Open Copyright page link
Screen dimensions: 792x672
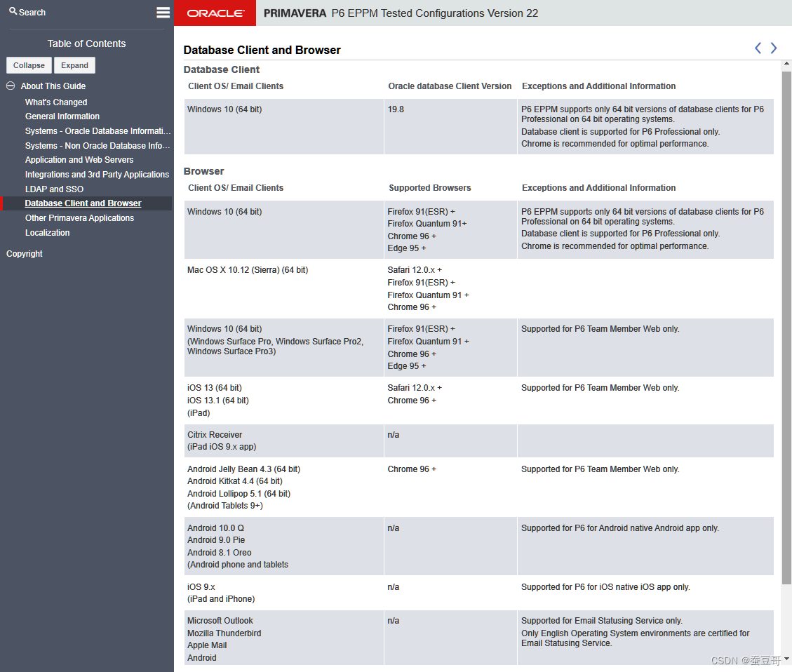click(x=25, y=253)
